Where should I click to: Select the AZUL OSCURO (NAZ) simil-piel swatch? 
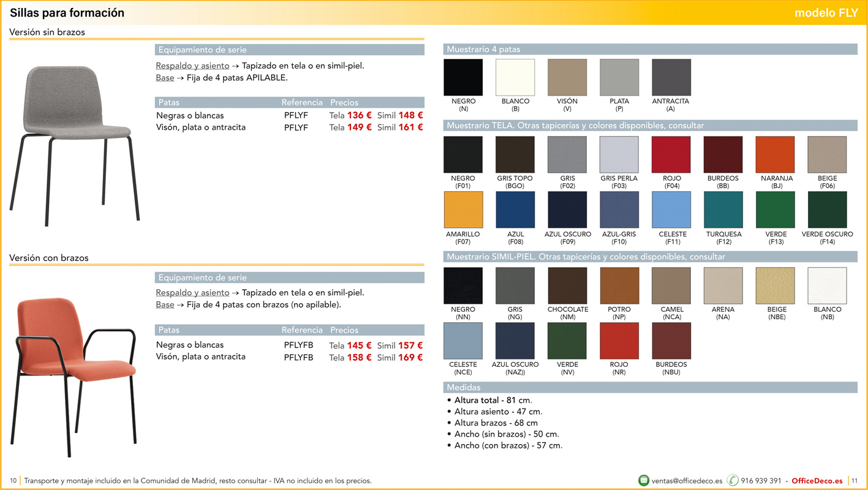click(515, 341)
